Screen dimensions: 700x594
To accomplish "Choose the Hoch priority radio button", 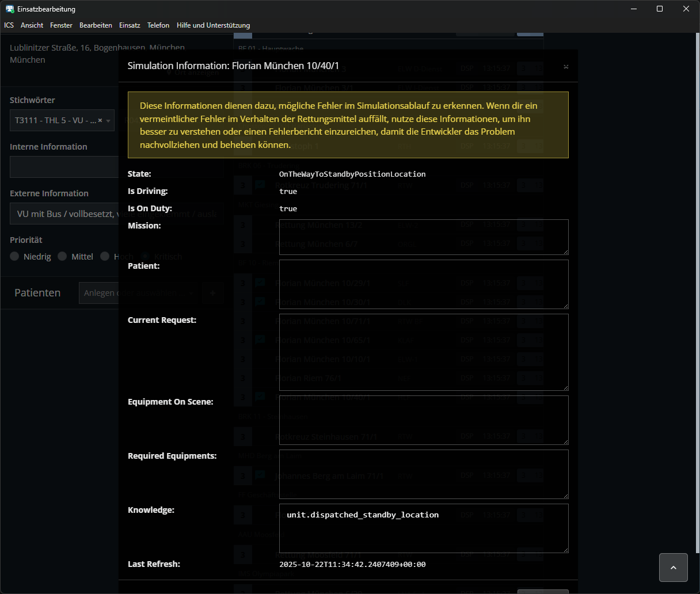I will tap(105, 257).
